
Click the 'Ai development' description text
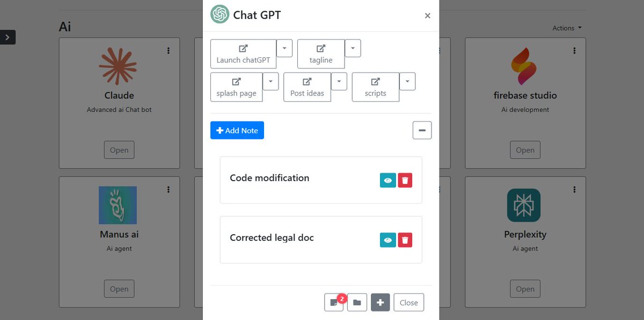pyautogui.click(x=525, y=110)
